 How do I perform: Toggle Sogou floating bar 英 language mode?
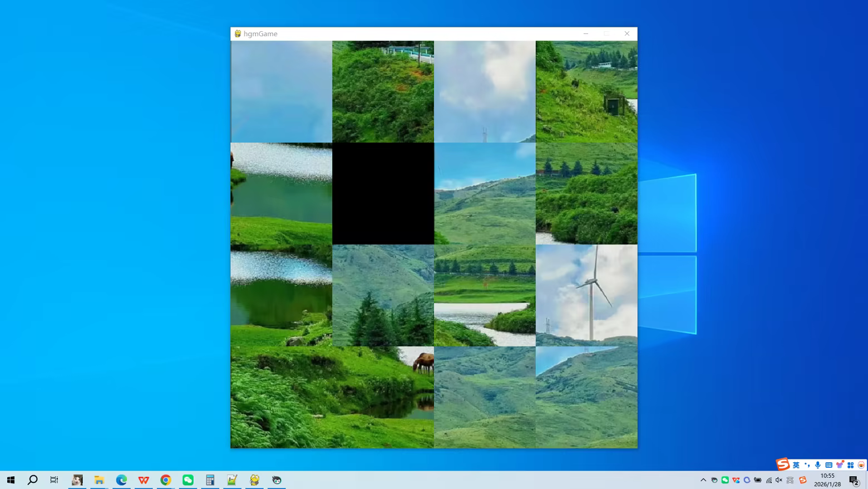pyautogui.click(x=796, y=465)
